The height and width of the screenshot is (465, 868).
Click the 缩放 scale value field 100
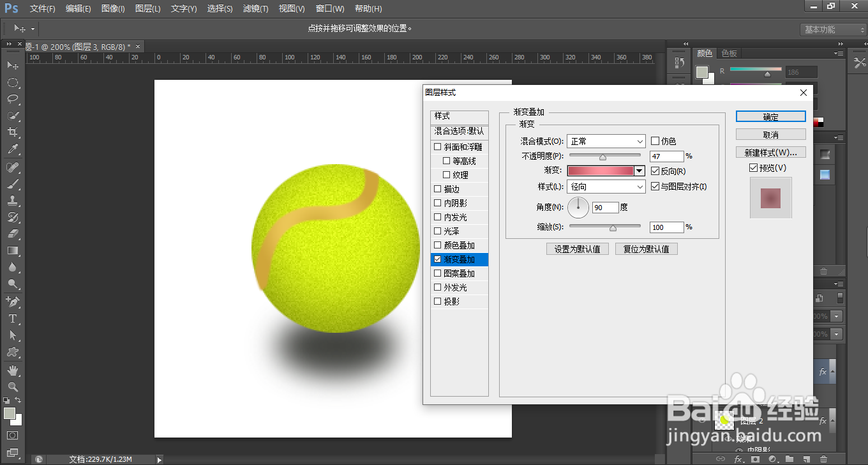tap(667, 227)
